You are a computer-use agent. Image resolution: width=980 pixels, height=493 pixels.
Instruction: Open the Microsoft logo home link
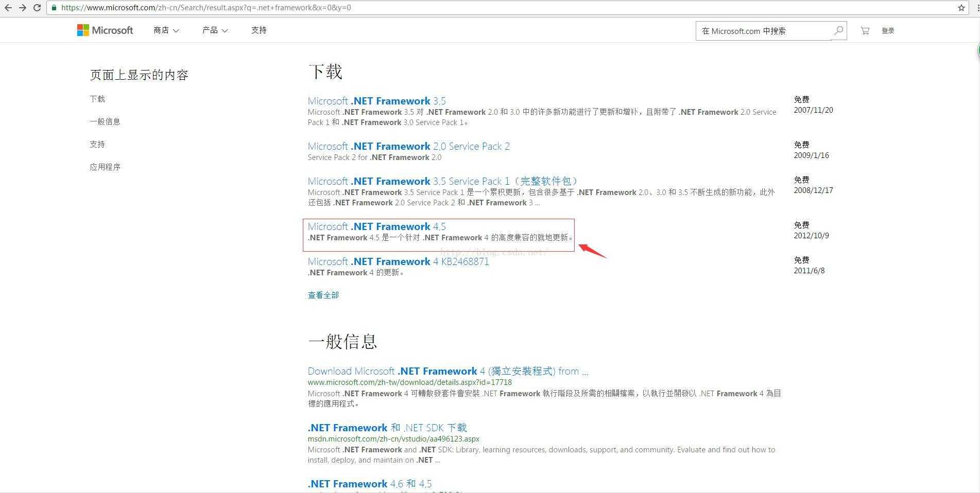coord(105,30)
